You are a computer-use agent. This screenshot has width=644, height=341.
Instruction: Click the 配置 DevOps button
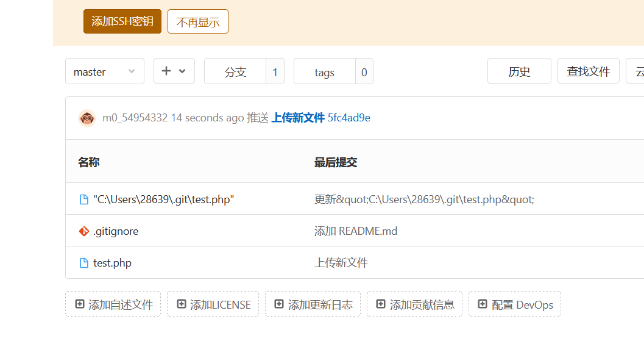(515, 304)
